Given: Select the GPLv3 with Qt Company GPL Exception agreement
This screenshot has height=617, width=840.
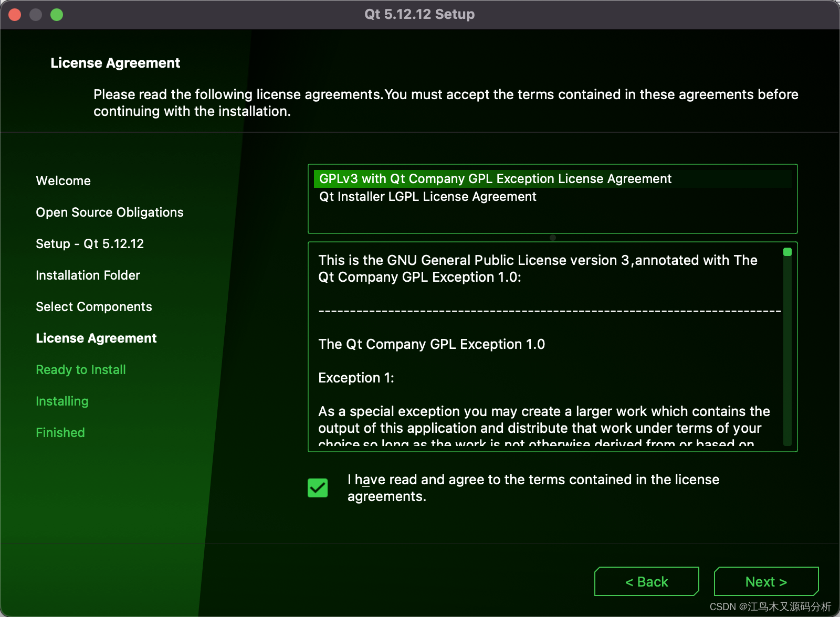Looking at the screenshot, I should coord(495,178).
